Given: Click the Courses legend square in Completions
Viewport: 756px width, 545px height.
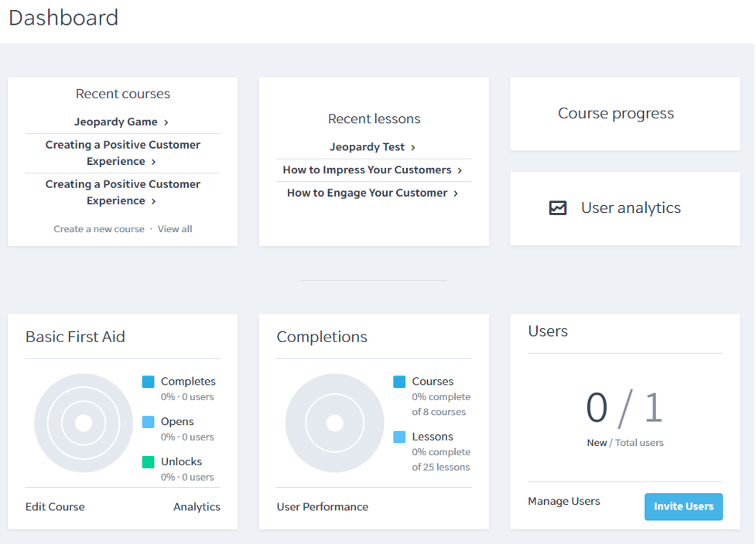Looking at the screenshot, I should point(400,381).
